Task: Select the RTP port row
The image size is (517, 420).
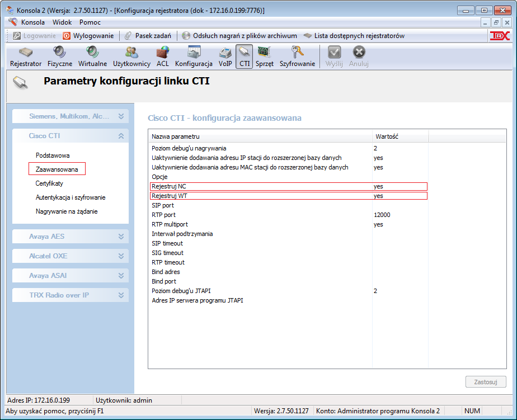Action: click(289, 215)
